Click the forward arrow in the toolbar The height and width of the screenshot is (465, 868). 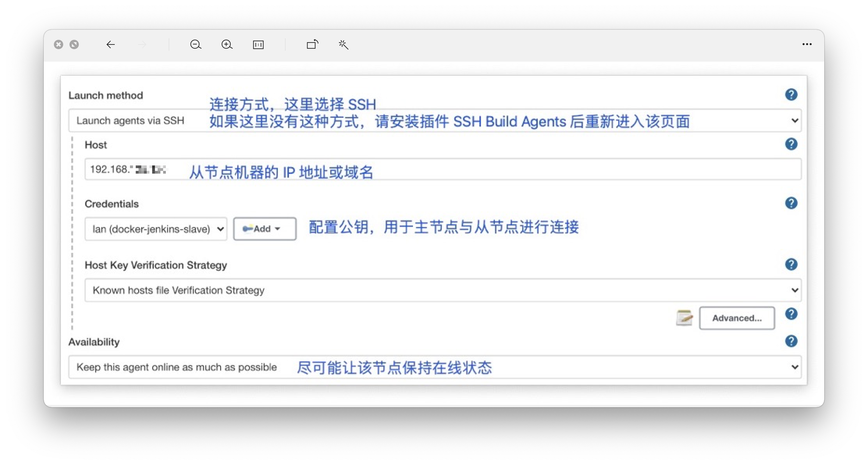pyautogui.click(x=142, y=44)
